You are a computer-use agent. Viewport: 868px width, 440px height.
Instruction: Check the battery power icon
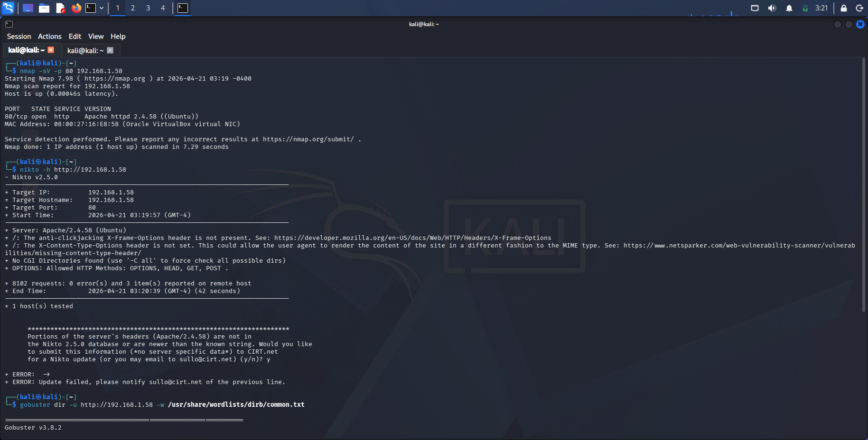pyautogui.click(x=805, y=8)
